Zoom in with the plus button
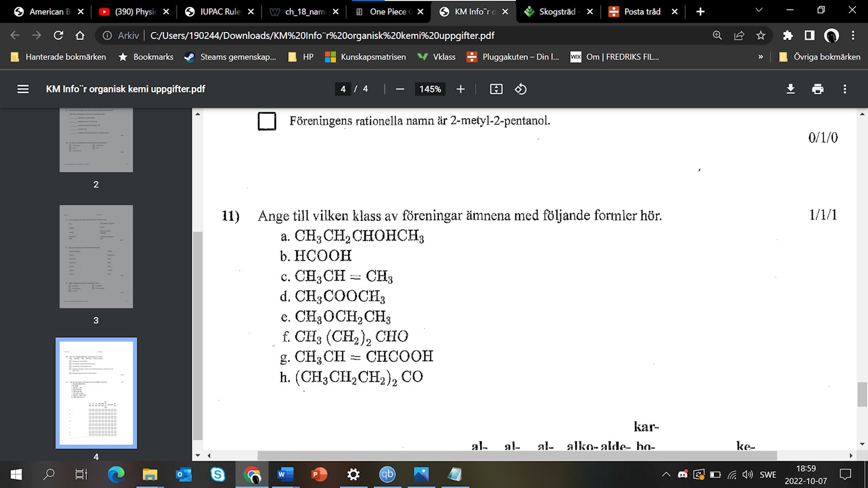This screenshot has height=488, width=868. click(461, 89)
